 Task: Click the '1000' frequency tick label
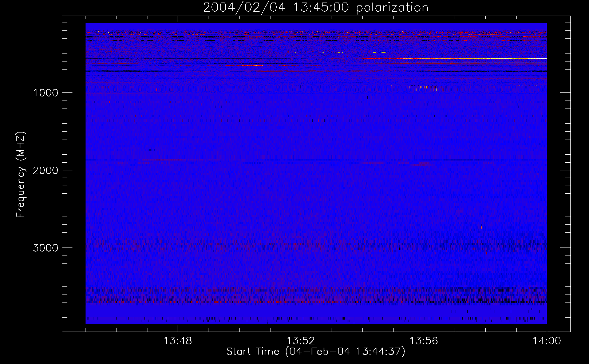coord(46,93)
